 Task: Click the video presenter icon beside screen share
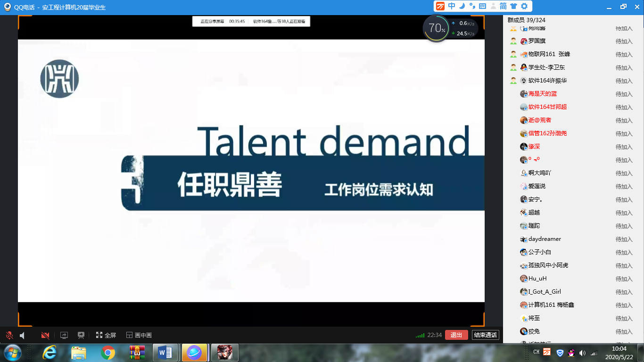[81, 335]
